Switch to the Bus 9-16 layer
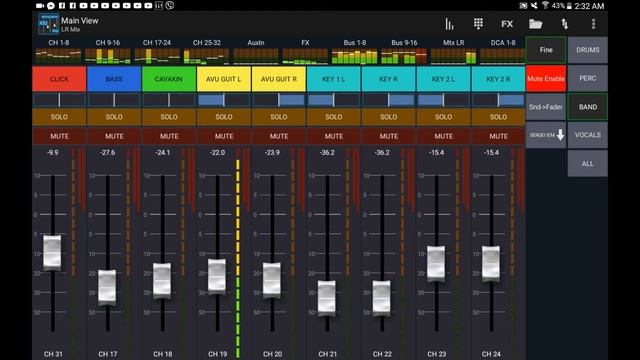The width and height of the screenshot is (640, 360). click(404, 51)
